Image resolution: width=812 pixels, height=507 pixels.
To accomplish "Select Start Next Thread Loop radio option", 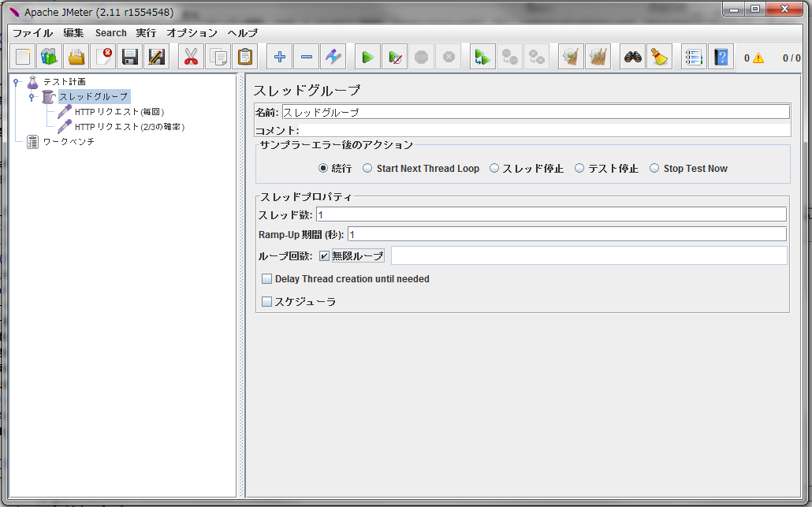I will (367, 168).
